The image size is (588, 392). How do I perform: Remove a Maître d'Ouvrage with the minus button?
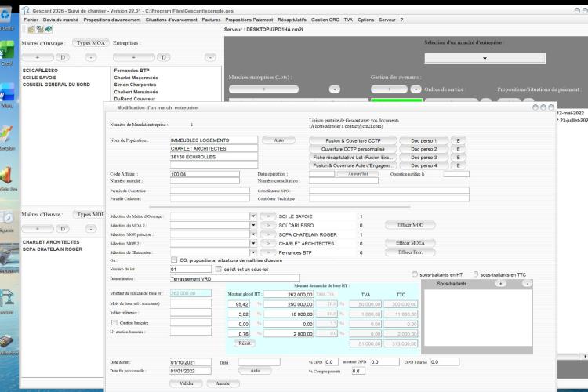(x=91, y=57)
